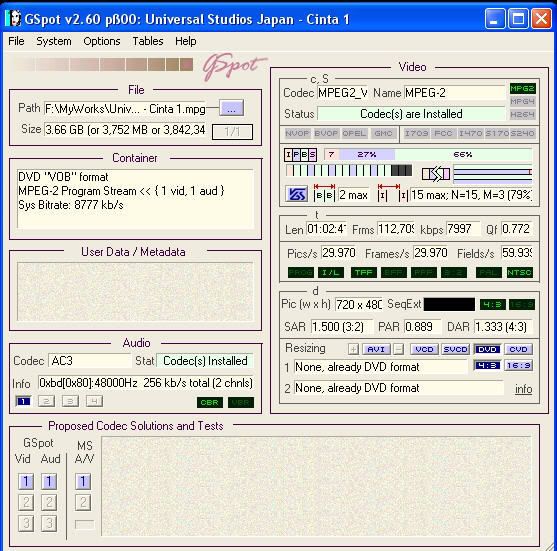This screenshot has height=551, width=557.
Task: Select audio stream 1 button
Action: click(x=23, y=401)
